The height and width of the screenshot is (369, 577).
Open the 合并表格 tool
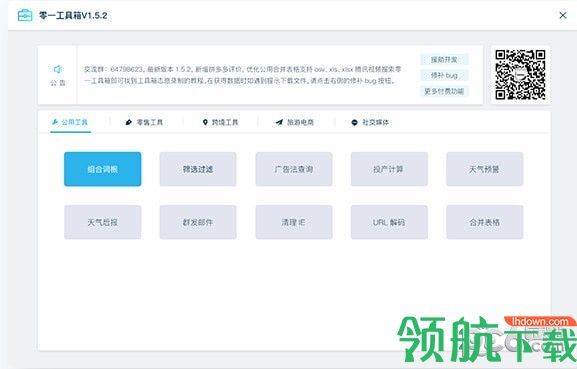point(485,222)
